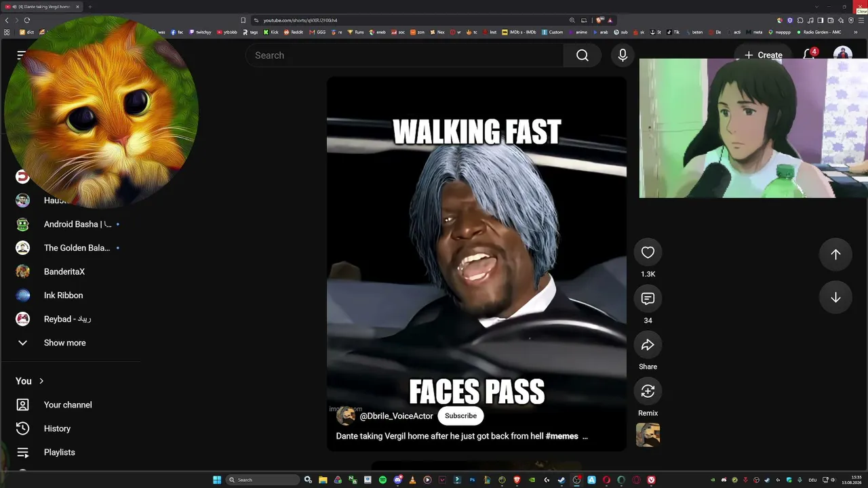Viewport: 868px width, 488px height.
Task: Start voice search with the microphone
Action: (623, 56)
